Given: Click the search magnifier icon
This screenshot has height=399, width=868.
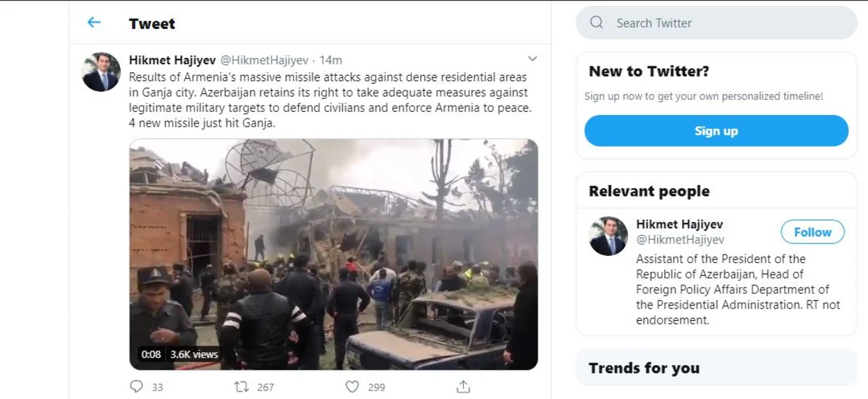Looking at the screenshot, I should point(597,22).
